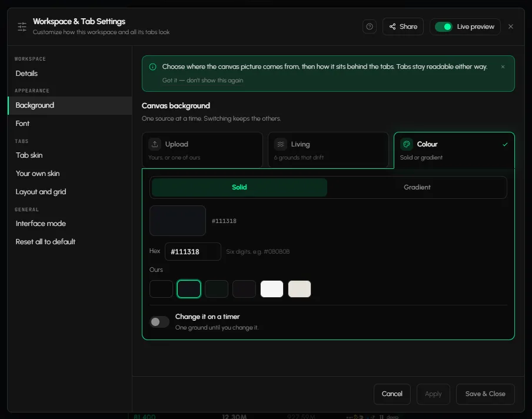Open the help question mark icon
Screen dimensions: 532x419
tap(370, 26)
